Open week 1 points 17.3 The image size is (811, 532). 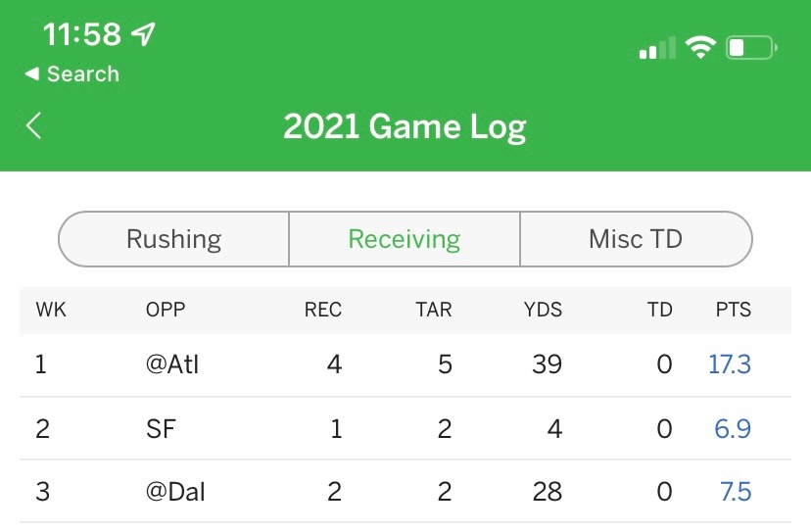pyautogui.click(x=730, y=365)
